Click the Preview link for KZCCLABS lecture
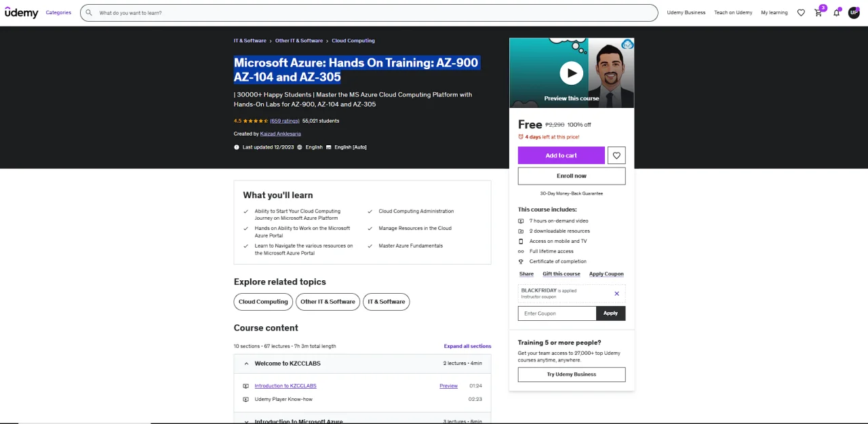Image resolution: width=868 pixels, height=424 pixels. coord(449,386)
